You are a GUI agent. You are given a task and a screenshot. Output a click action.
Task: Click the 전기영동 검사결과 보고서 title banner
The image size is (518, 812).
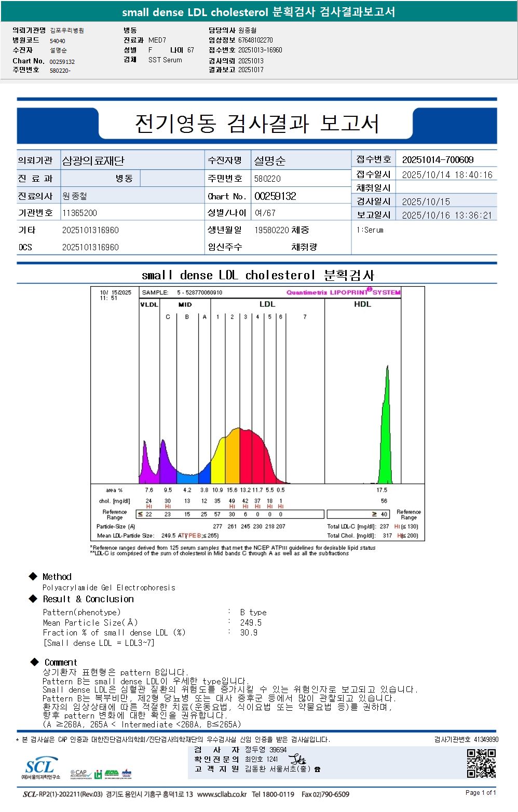(x=257, y=124)
